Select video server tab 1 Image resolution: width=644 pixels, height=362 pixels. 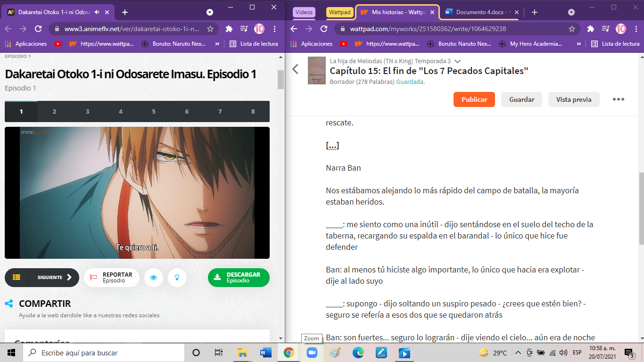(x=21, y=112)
